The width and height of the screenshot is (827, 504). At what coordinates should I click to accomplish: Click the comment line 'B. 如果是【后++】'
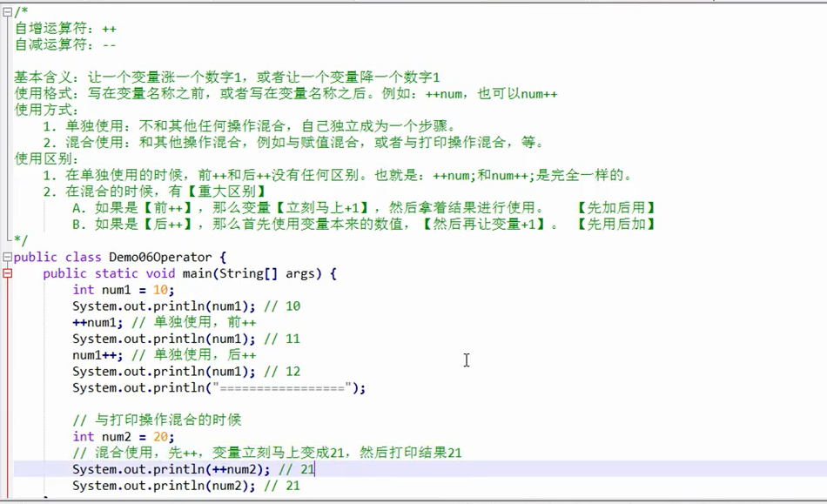click(x=365, y=225)
